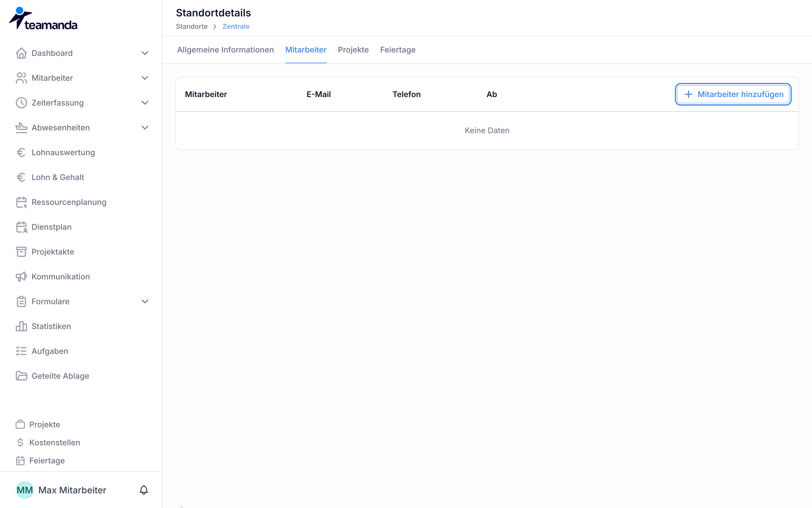The height and width of the screenshot is (508, 812).
Task: Click the Projekte briefcase icon at the sidebar bottom
Action: point(20,424)
